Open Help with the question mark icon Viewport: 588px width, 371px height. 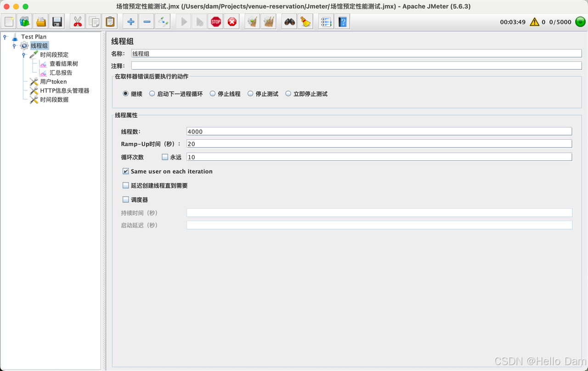[342, 22]
